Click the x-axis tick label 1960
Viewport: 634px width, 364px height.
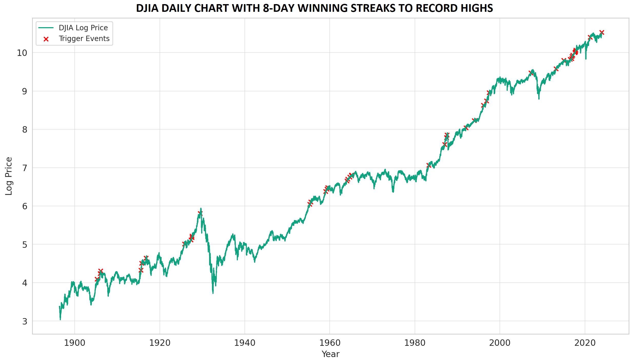[330, 343]
